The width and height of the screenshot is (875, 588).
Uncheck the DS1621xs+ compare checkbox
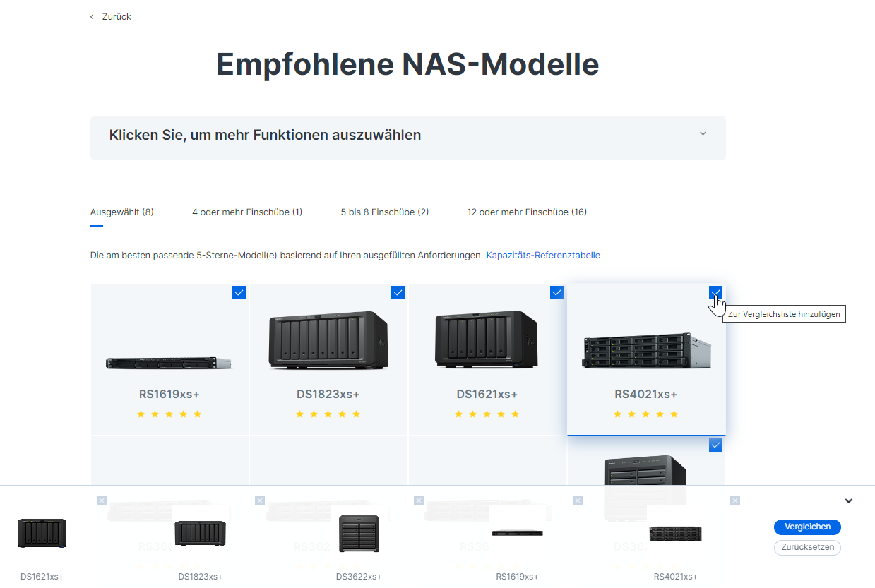[556, 292]
